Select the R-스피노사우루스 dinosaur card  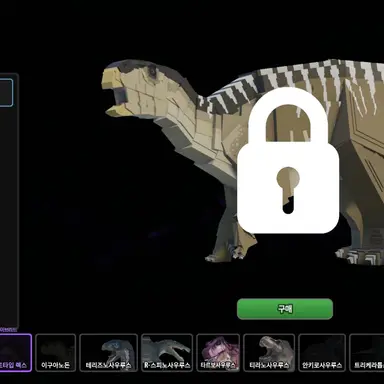pos(167,353)
